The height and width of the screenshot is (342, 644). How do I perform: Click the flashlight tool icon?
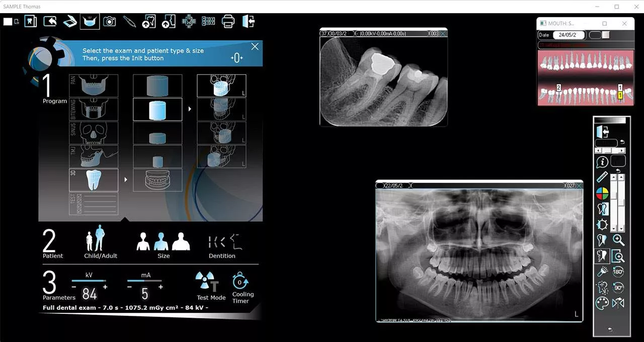pos(602,272)
